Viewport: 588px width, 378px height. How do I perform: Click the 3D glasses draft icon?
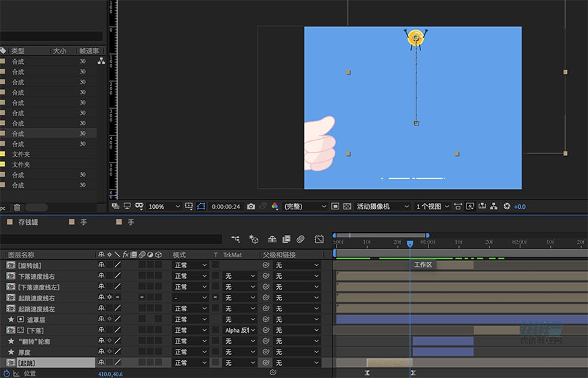click(x=139, y=207)
